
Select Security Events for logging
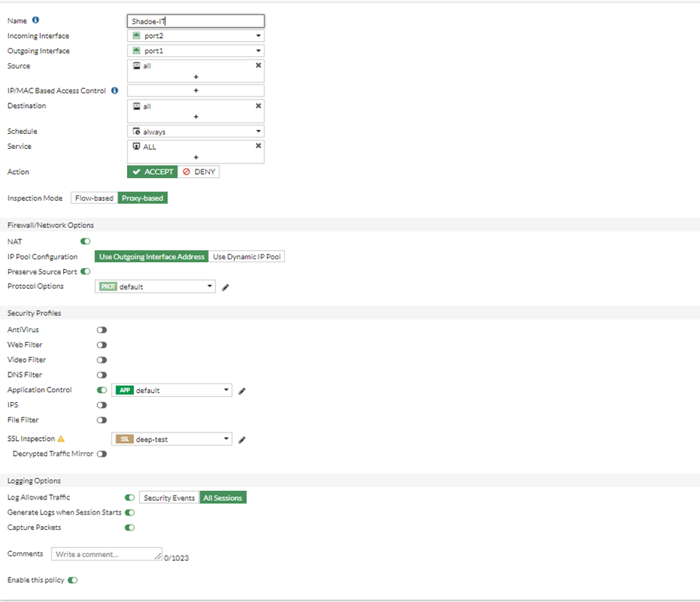168,497
